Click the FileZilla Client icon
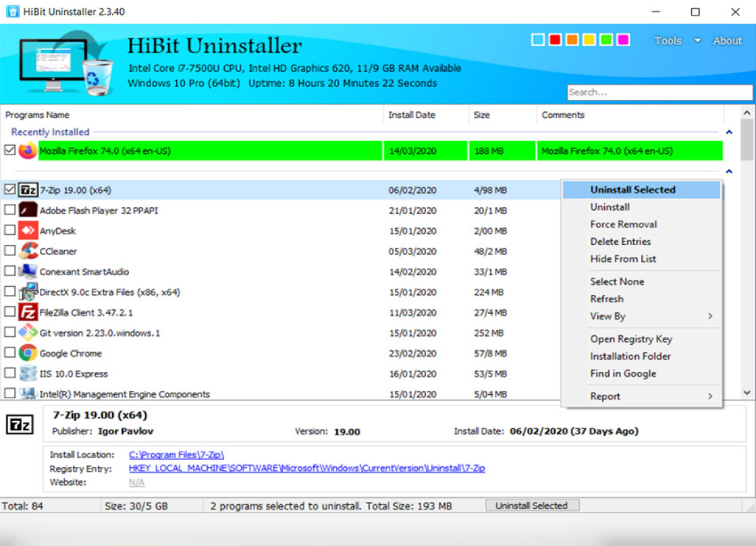 pyautogui.click(x=28, y=312)
